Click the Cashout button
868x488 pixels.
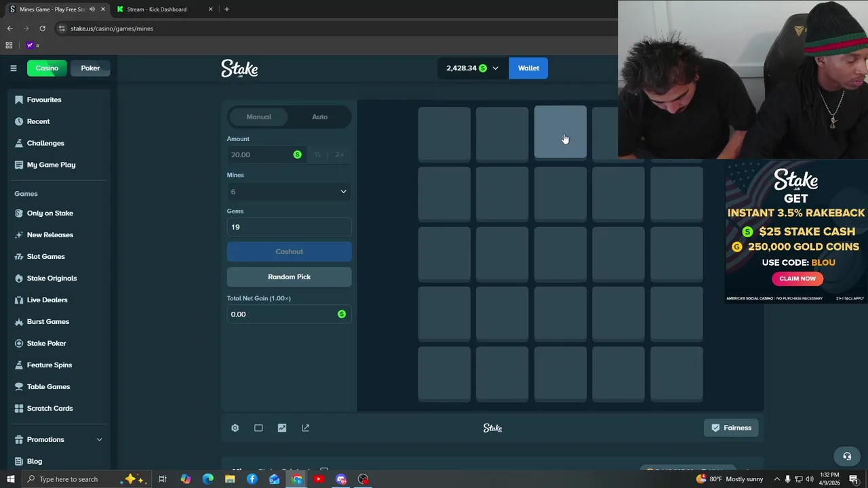click(x=289, y=251)
